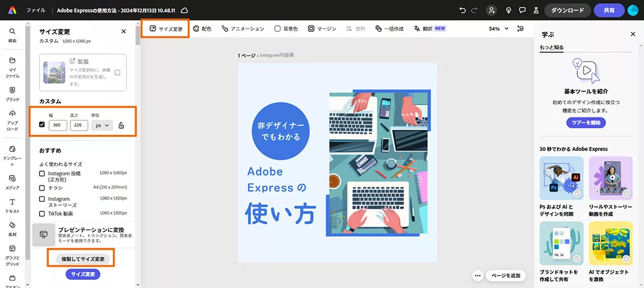Viewport: 644px width, 288px height.
Task: Open マイファイル in the left sidebar
Action: [13, 68]
